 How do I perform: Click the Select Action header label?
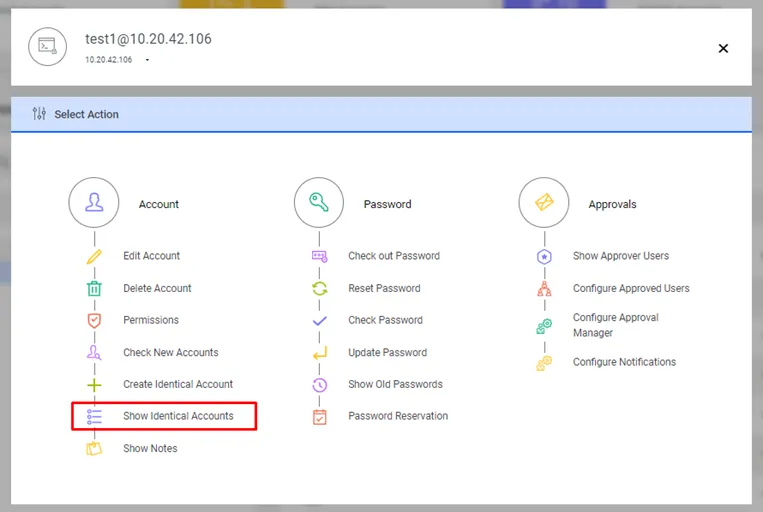(x=87, y=114)
